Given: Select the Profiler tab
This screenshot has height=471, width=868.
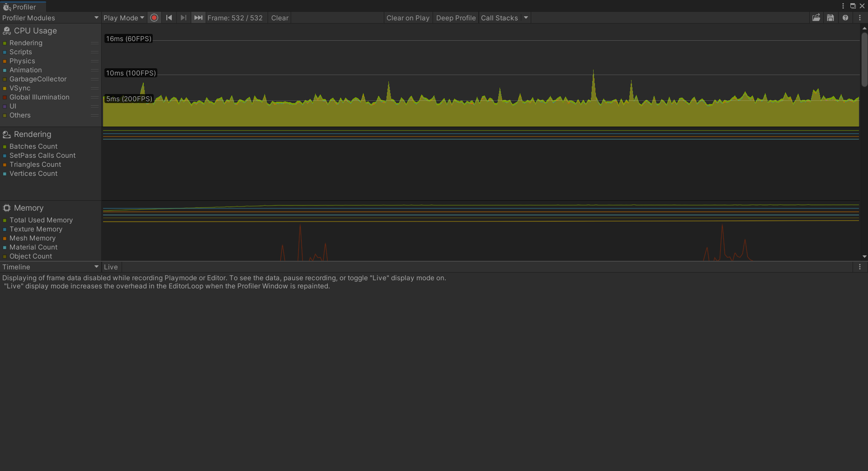Looking at the screenshot, I should (23, 7).
